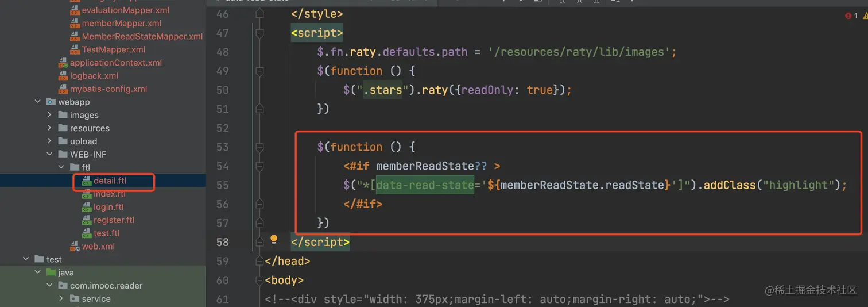Click the fold end marker on line 57
Screen dimensions: 868x307
[259, 223]
